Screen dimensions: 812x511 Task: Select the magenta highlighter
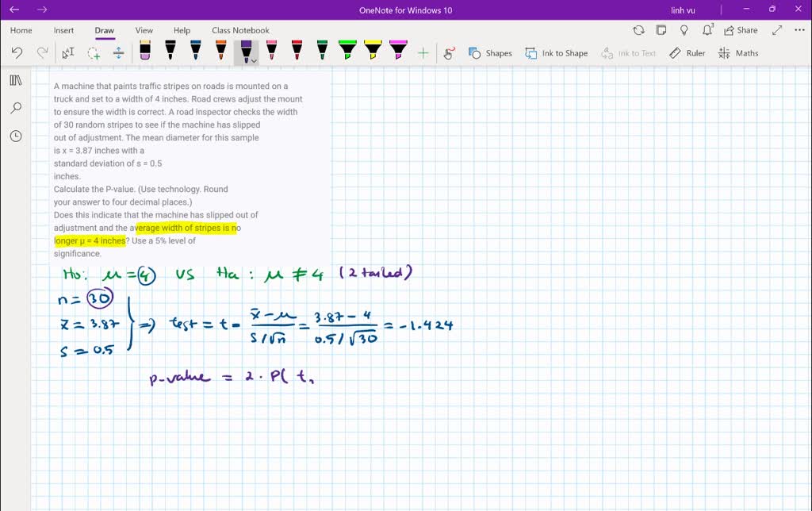398,50
